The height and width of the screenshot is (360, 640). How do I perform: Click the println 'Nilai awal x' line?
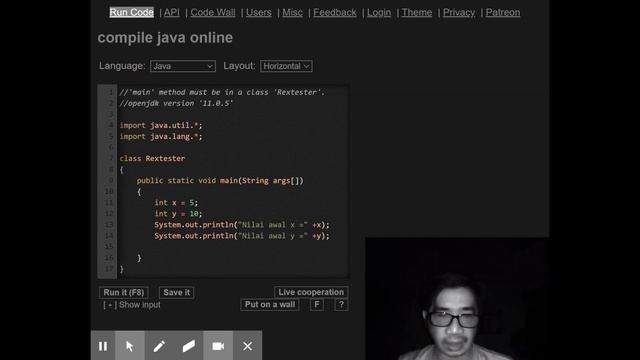click(x=242, y=224)
